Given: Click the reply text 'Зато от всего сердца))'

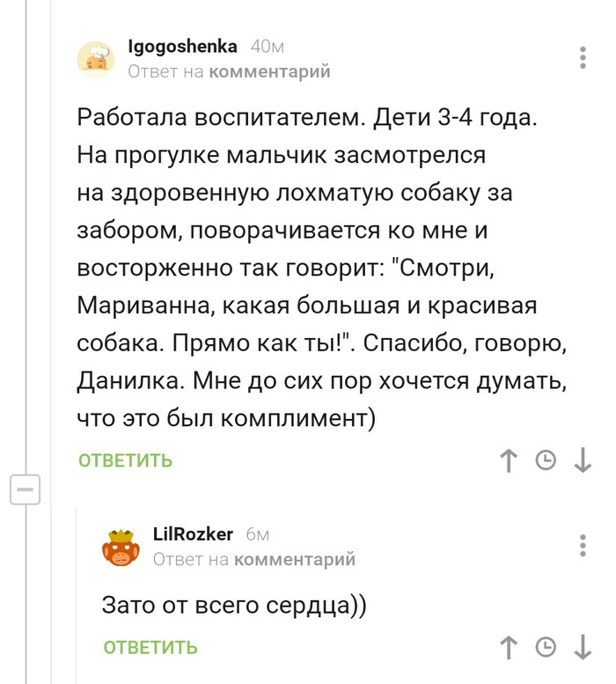Looking at the screenshot, I should pos(234,605).
